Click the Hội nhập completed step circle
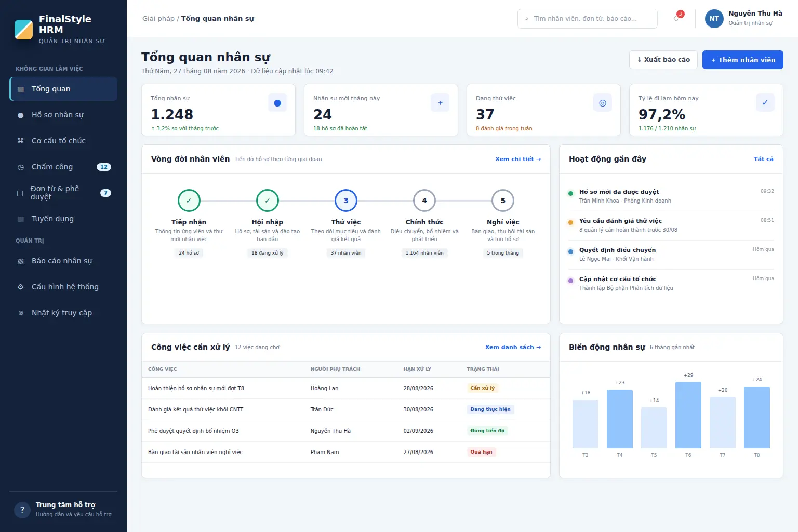This screenshot has width=798, height=532. [x=268, y=201]
